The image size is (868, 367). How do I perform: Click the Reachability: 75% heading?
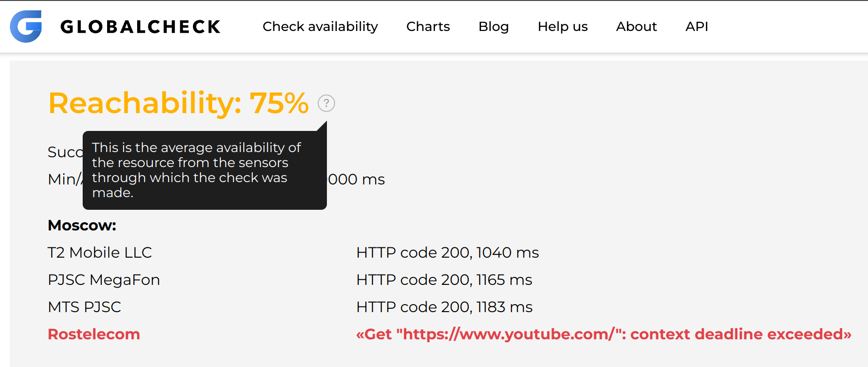(x=178, y=103)
